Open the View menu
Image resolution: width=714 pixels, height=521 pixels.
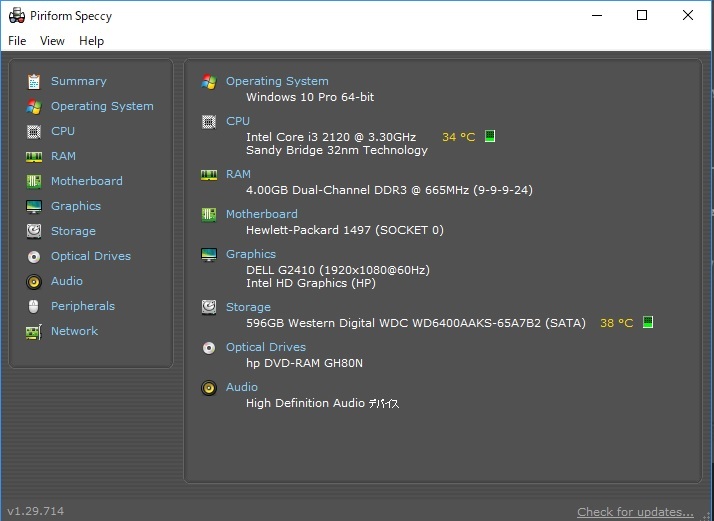tap(52, 41)
